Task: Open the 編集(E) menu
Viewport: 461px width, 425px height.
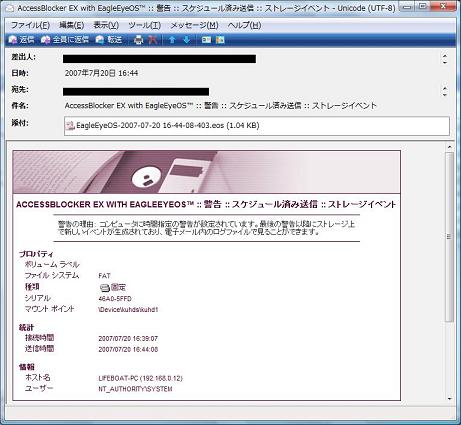Action: coord(72,25)
